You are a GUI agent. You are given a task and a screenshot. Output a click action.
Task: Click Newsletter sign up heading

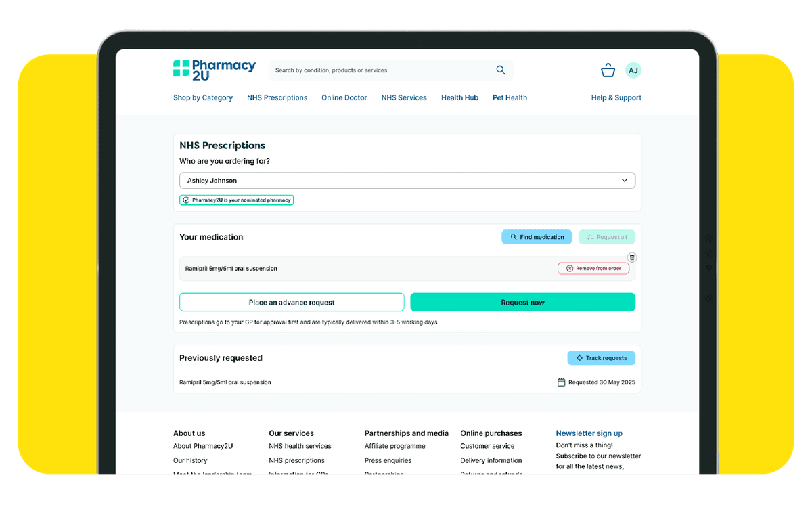point(589,433)
